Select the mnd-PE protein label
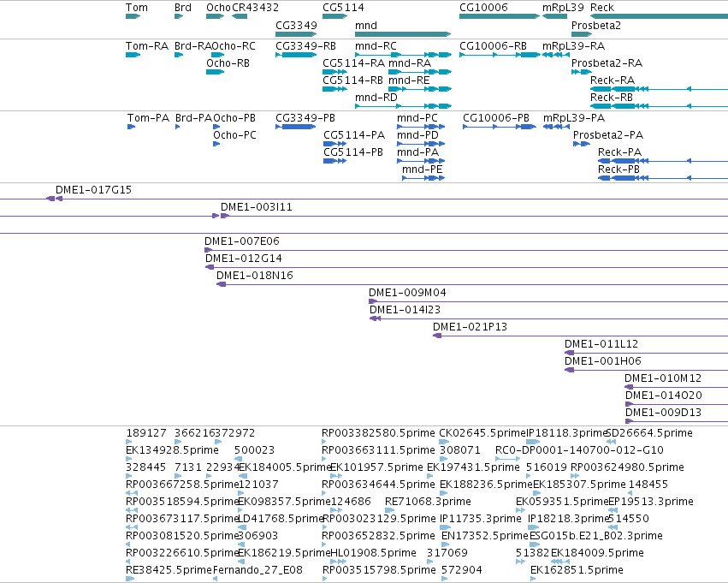Image resolution: width=728 pixels, height=583 pixels. 423,170
